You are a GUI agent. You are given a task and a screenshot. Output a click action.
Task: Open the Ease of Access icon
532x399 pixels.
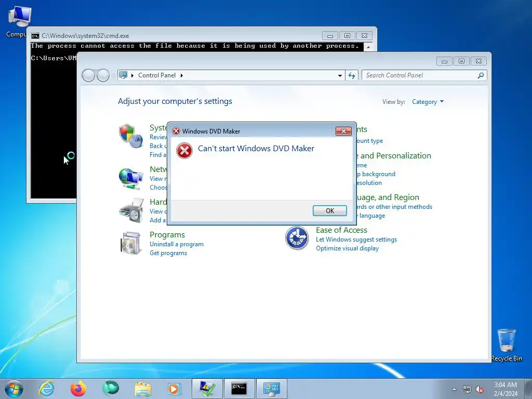point(297,238)
